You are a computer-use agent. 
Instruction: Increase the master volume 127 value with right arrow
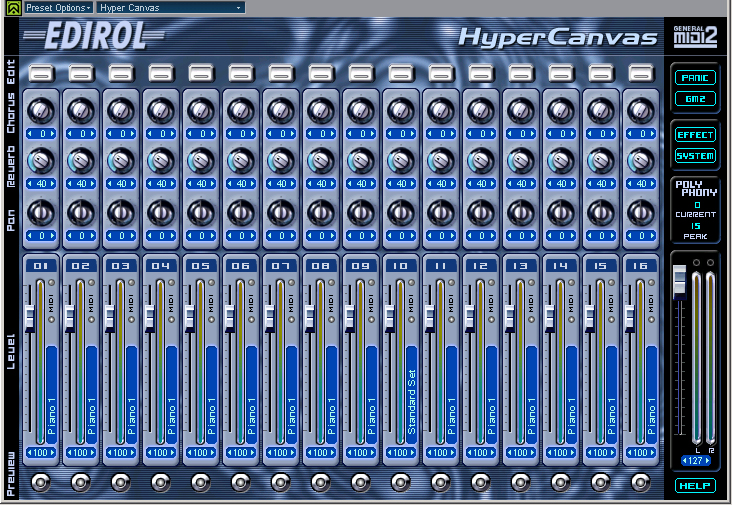pos(707,461)
